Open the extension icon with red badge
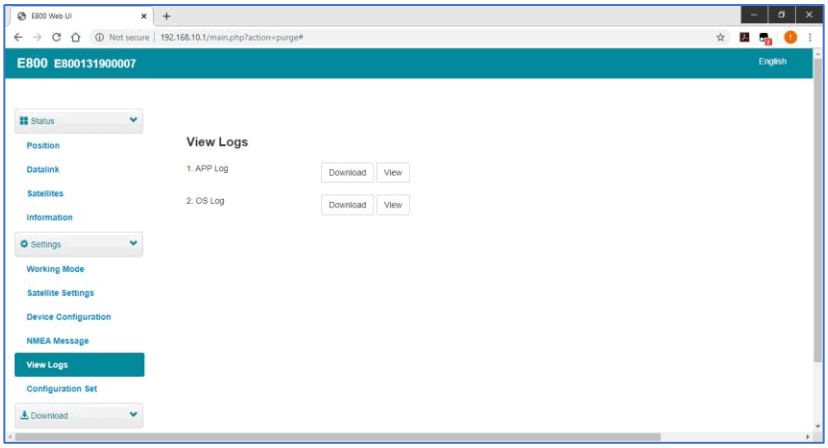Viewport: 828px width, 448px height. point(765,38)
